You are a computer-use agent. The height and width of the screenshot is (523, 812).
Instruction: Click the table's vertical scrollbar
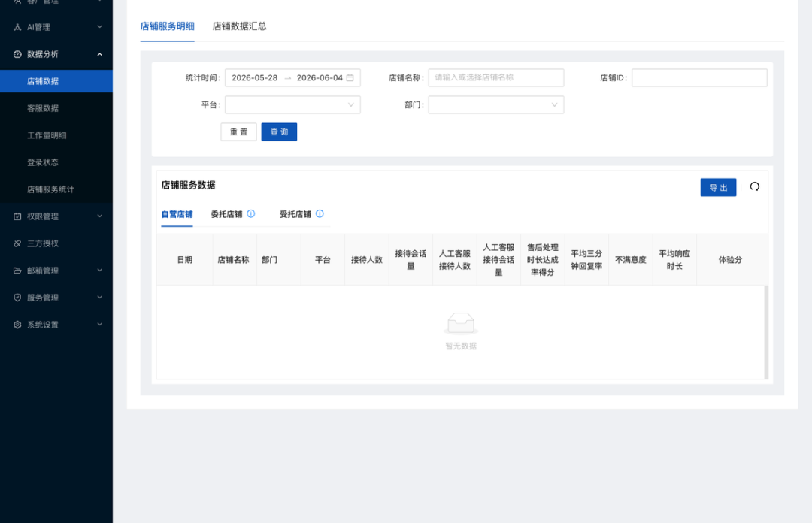pos(766,332)
